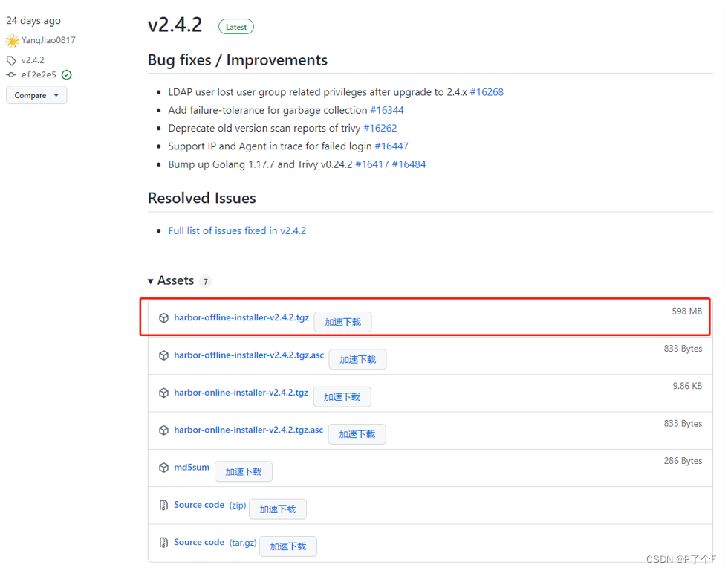The width and height of the screenshot is (728, 571).
Task: Click the green verified commit checkmark icon
Action: tap(67, 75)
